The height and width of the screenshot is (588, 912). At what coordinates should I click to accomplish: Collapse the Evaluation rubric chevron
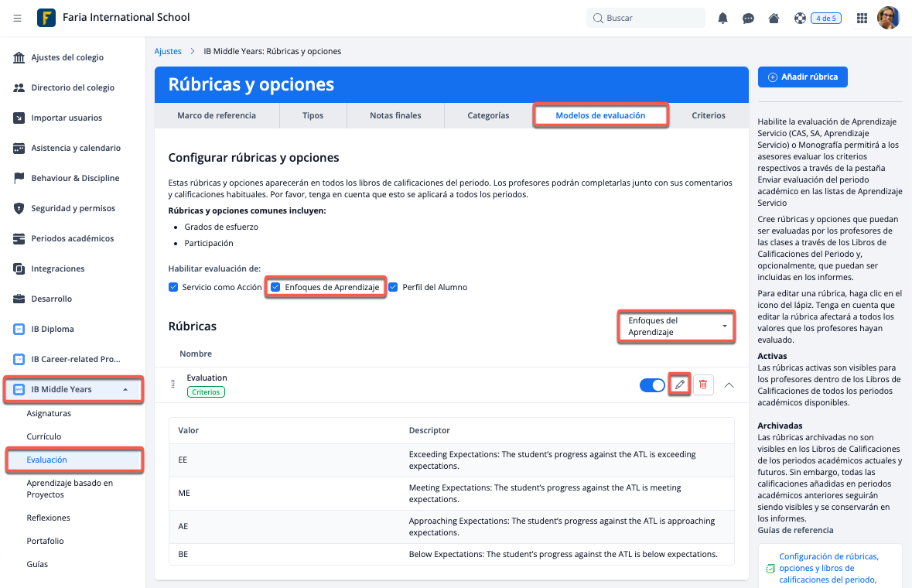point(729,385)
